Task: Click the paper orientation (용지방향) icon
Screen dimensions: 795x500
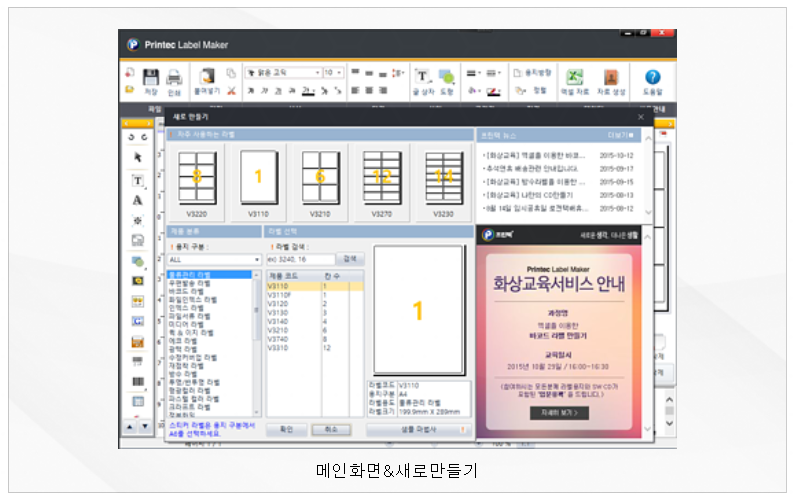Action: [x=532, y=73]
